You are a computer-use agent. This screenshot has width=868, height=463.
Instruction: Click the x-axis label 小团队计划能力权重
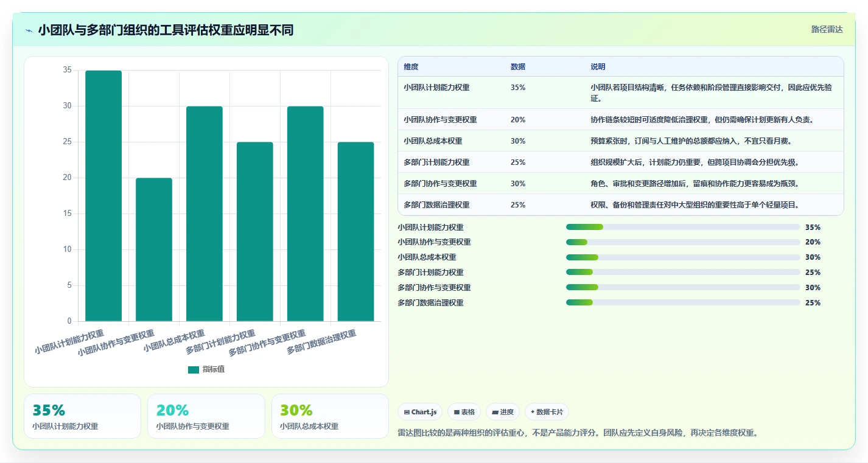coord(69,342)
